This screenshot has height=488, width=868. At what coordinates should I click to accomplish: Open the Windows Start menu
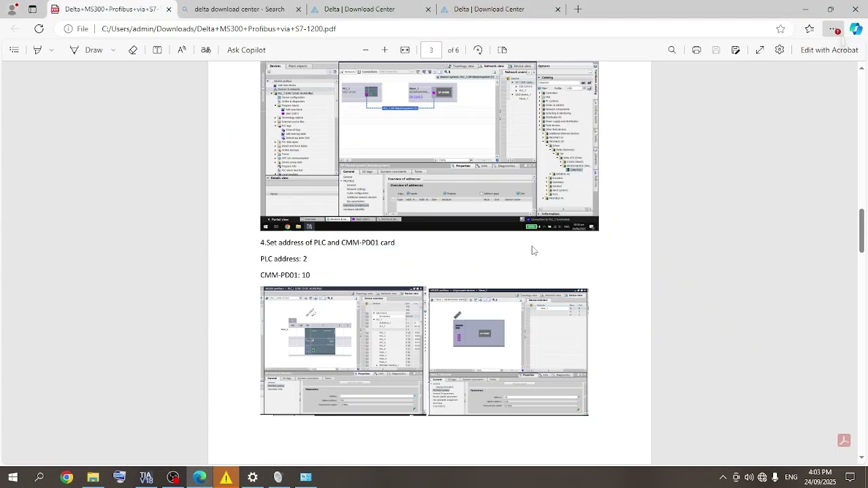click(x=13, y=477)
